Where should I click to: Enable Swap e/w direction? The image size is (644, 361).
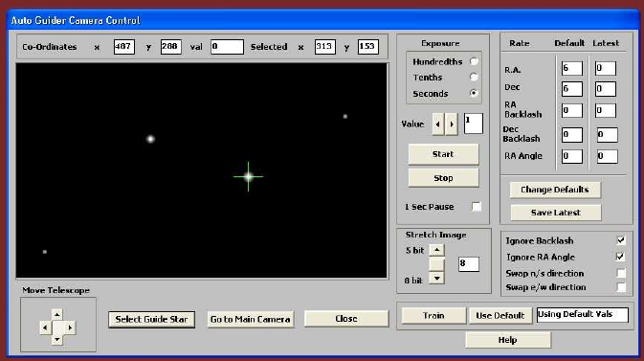(621, 287)
